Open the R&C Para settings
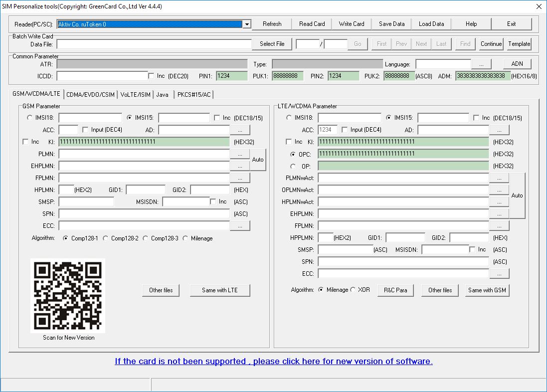 tap(395, 290)
